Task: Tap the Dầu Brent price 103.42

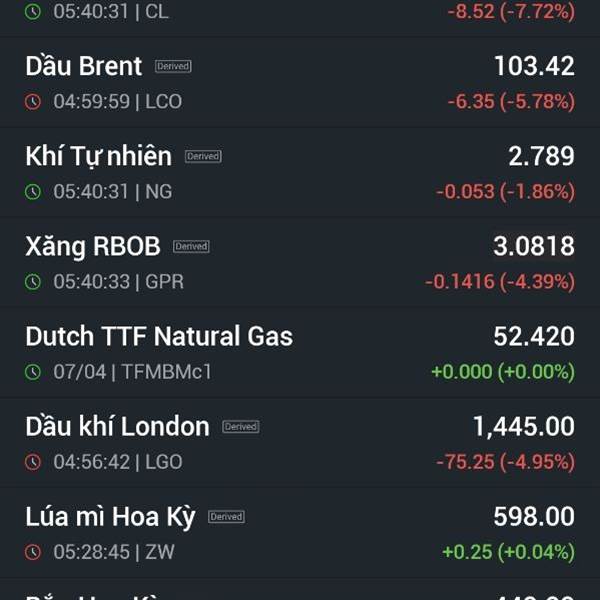Action: click(534, 66)
